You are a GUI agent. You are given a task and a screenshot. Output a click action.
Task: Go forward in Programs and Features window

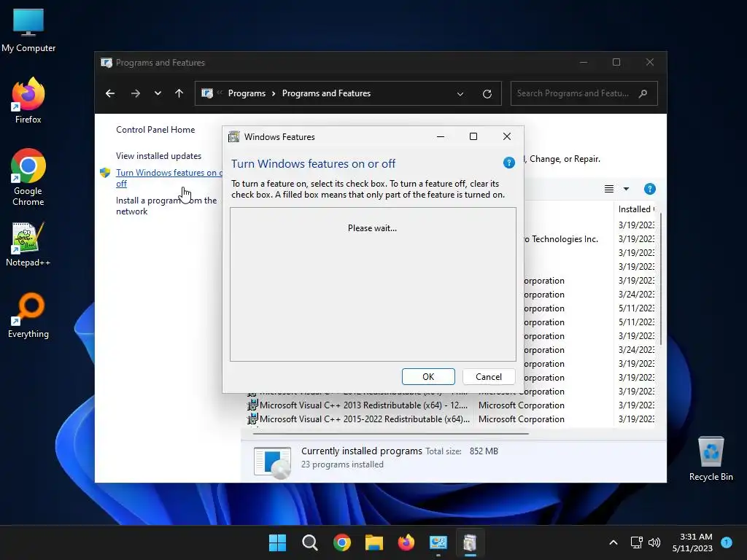[x=136, y=93]
